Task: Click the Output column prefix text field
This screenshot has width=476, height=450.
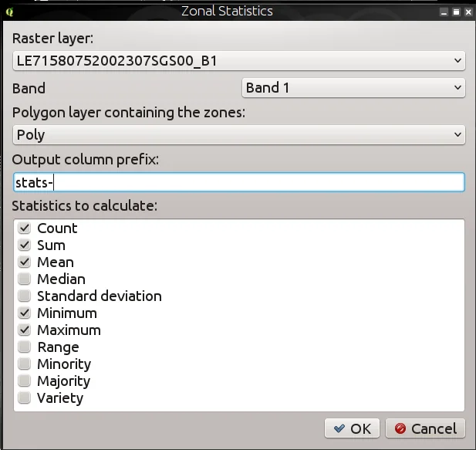Action: [239, 182]
